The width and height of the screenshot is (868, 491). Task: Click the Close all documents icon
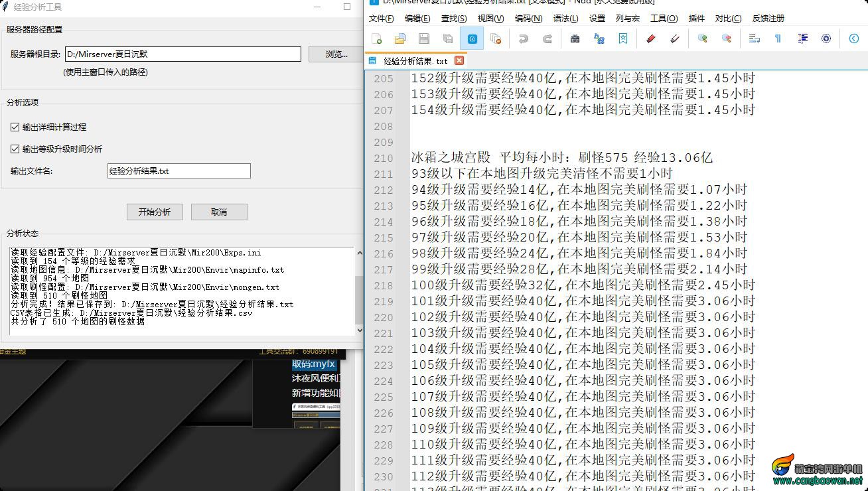pyautogui.click(x=496, y=38)
